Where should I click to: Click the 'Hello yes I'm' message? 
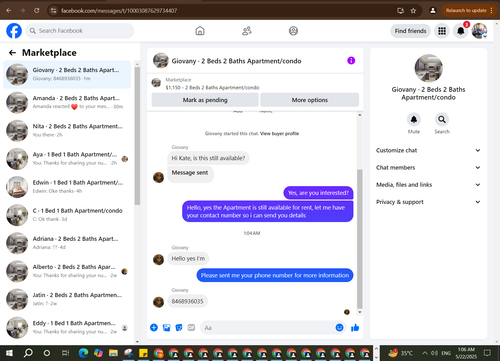188,258
